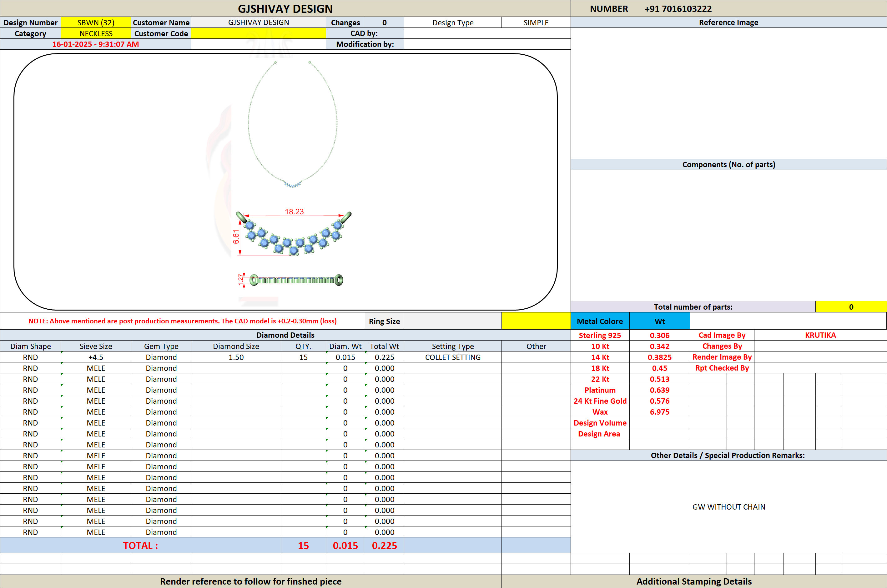Viewport: 887px width, 588px height.
Task: Click the red post production NOTE text
Action: coord(182,321)
